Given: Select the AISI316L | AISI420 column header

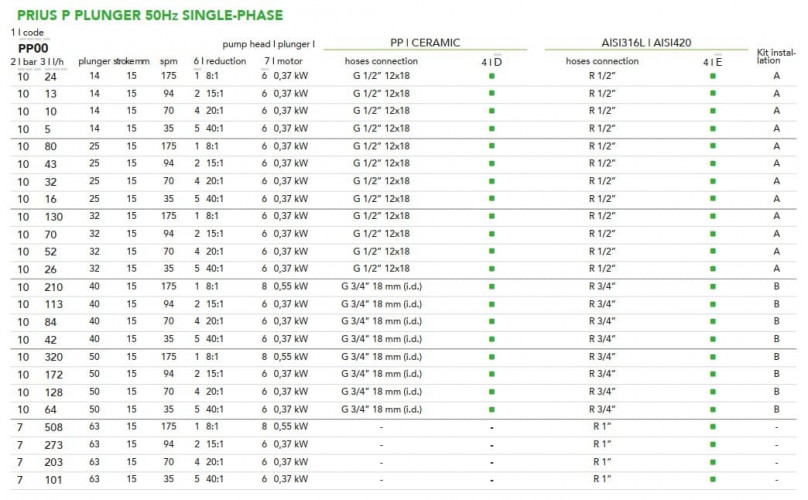Looking at the screenshot, I should (645, 43).
